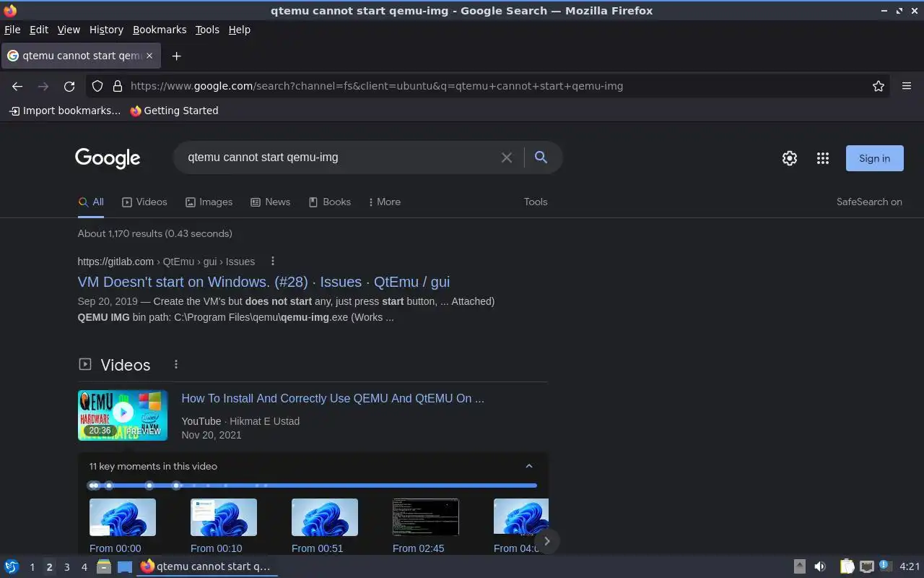The height and width of the screenshot is (578, 924).
Task: Bookmark this page with the star icon
Action: tap(879, 86)
